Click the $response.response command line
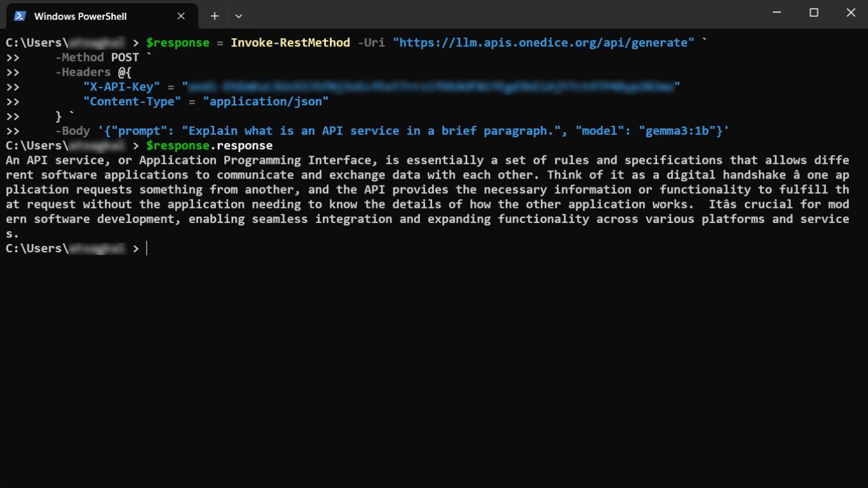This screenshot has width=868, height=488. pos(209,146)
